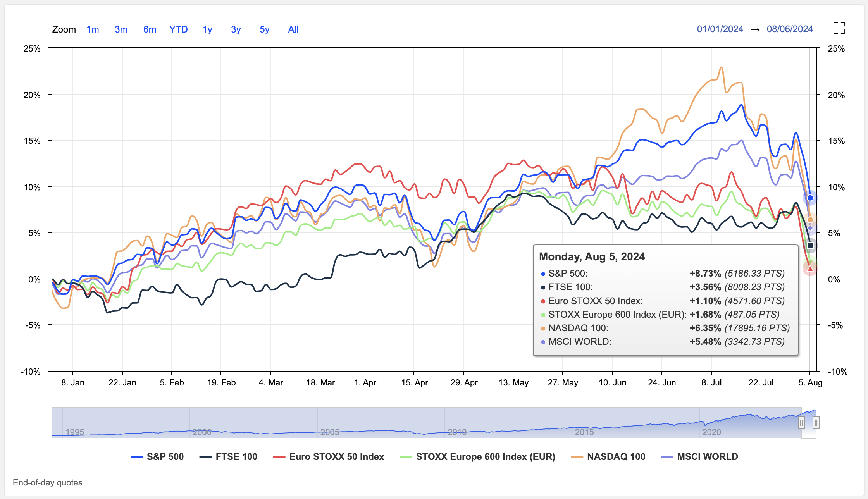
Task: Set zoom range to 3m
Action: point(121,29)
